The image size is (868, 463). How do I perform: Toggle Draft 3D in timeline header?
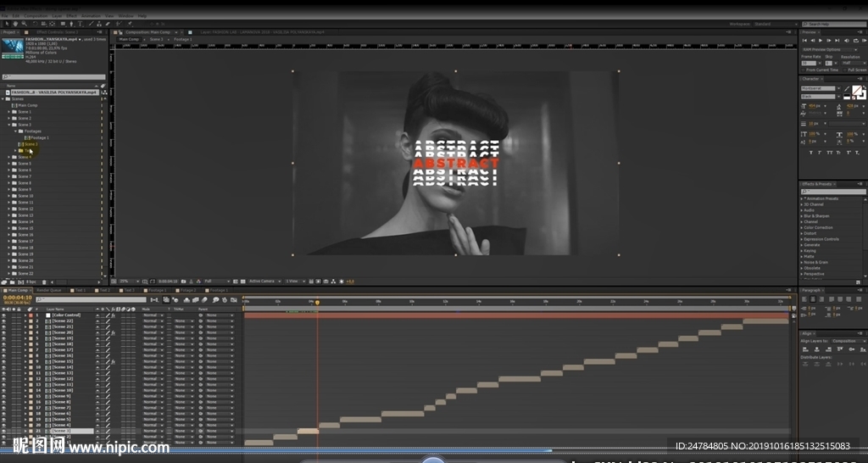coord(175,299)
